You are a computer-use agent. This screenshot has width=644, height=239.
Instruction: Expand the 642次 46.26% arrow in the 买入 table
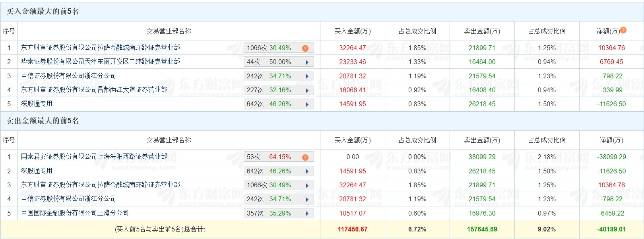[307, 104]
